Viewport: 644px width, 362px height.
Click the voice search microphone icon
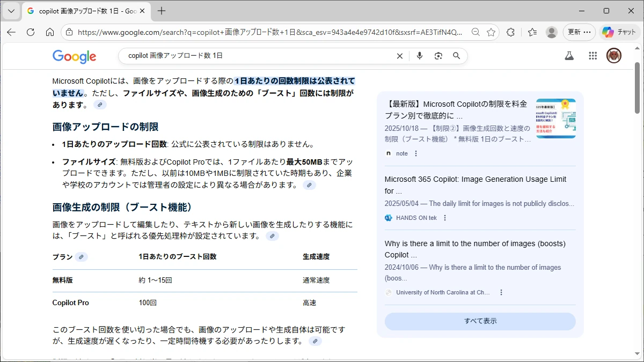point(420,56)
